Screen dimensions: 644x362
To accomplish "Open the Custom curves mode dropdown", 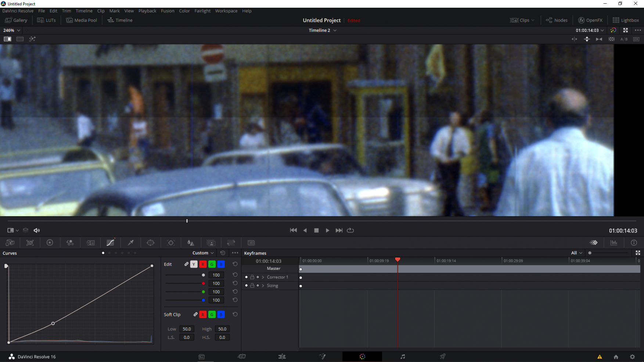I will (203, 253).
